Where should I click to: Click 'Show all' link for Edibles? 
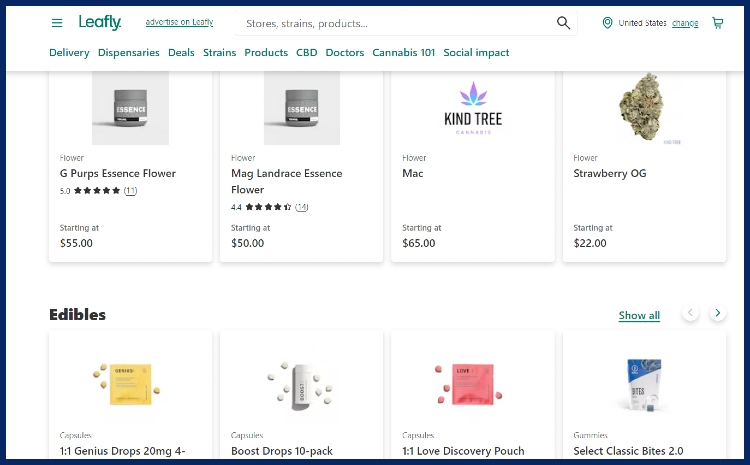click(x=639, y=315)
